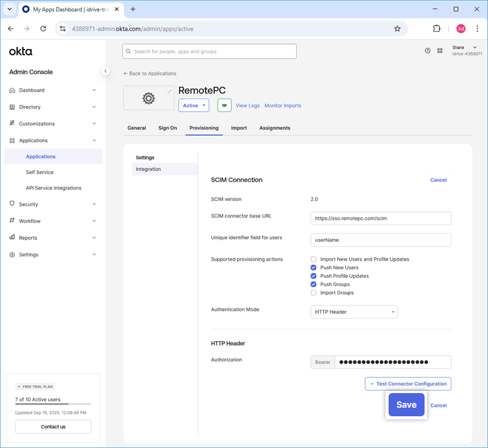Screen dimensions: 488x448
Task: Click Test Connector Configuration button
Action: [408, 384]
